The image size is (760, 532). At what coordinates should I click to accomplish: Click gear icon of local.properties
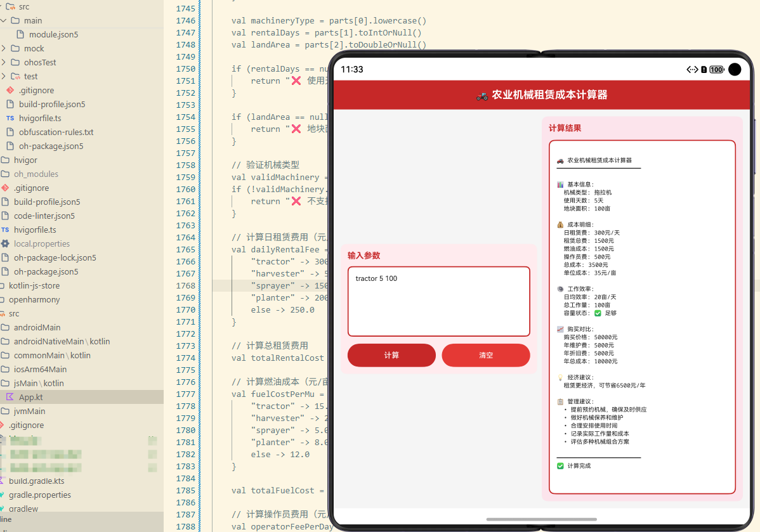click(5, 243)
